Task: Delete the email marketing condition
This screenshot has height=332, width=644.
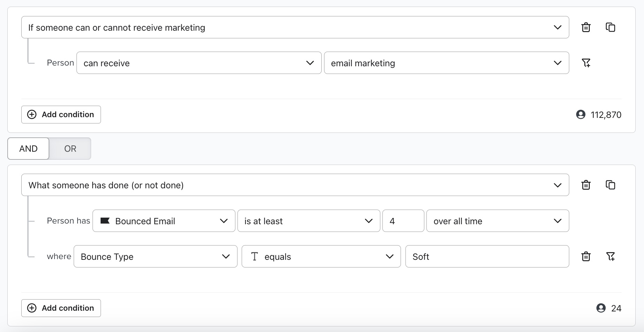Action: pyautogui.click(x=586, y=27)
